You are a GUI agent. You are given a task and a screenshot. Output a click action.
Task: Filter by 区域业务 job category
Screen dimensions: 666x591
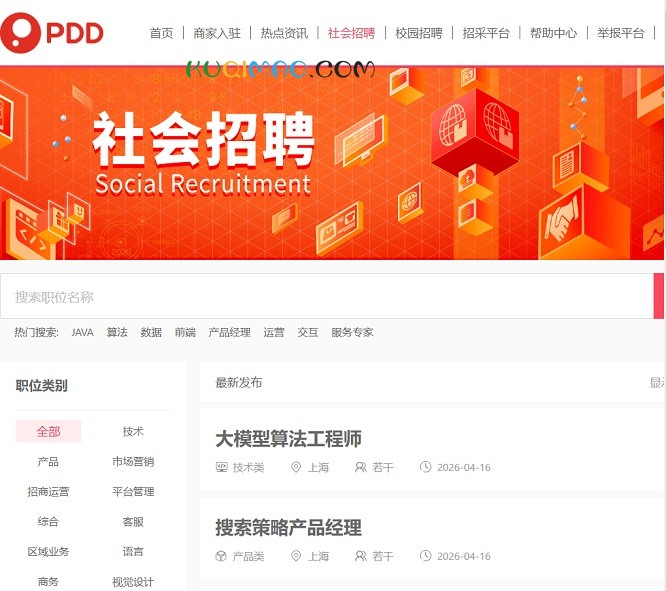[x=48, y=551]
